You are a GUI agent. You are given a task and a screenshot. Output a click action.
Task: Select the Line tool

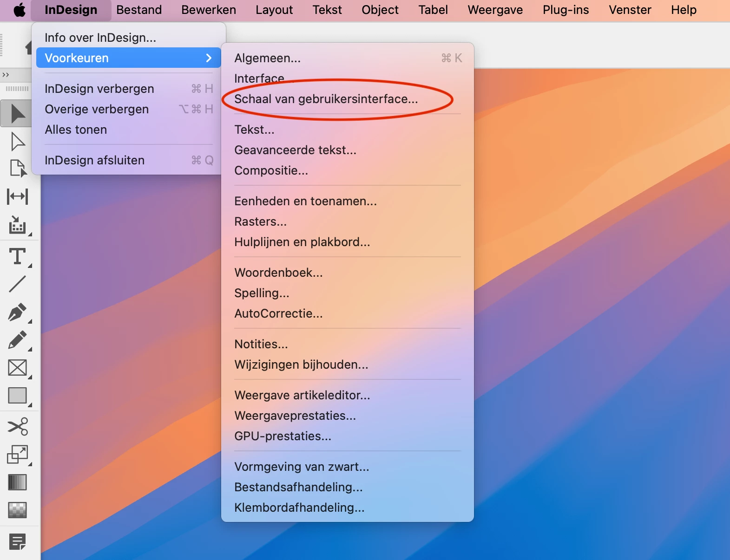(x=18, y=284)
